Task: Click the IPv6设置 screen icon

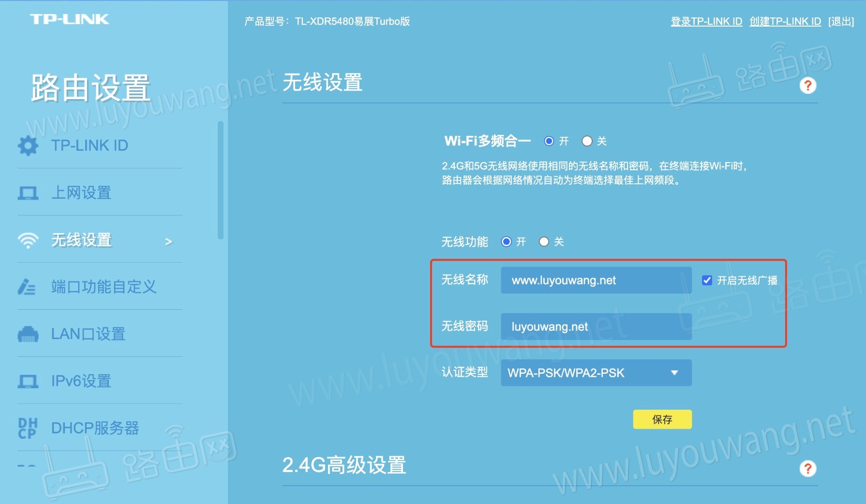Action: (29, 381)
